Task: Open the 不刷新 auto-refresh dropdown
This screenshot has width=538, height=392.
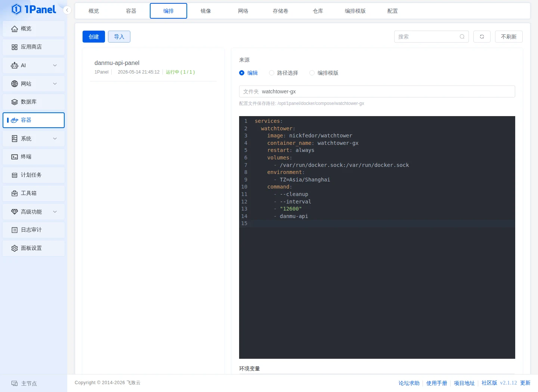Action: [x=509, y=37]
